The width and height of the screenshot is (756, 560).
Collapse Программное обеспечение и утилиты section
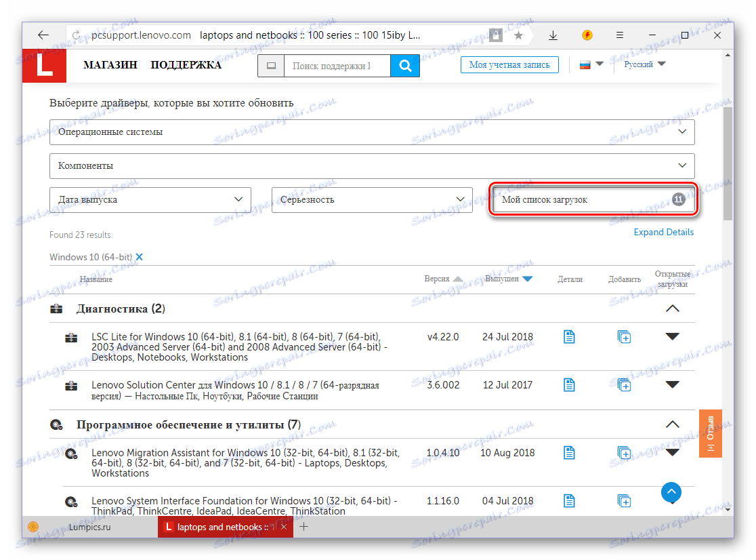point(672,424)
